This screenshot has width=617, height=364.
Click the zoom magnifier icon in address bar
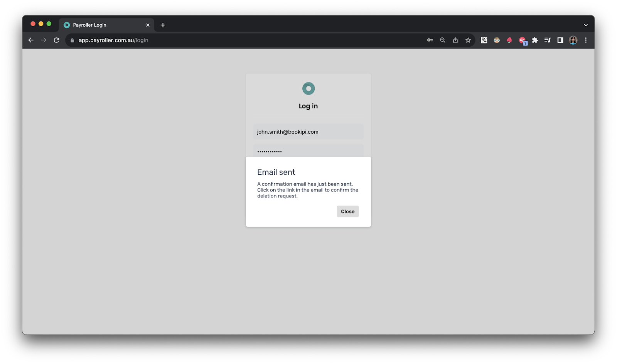(x=442, y=40)
